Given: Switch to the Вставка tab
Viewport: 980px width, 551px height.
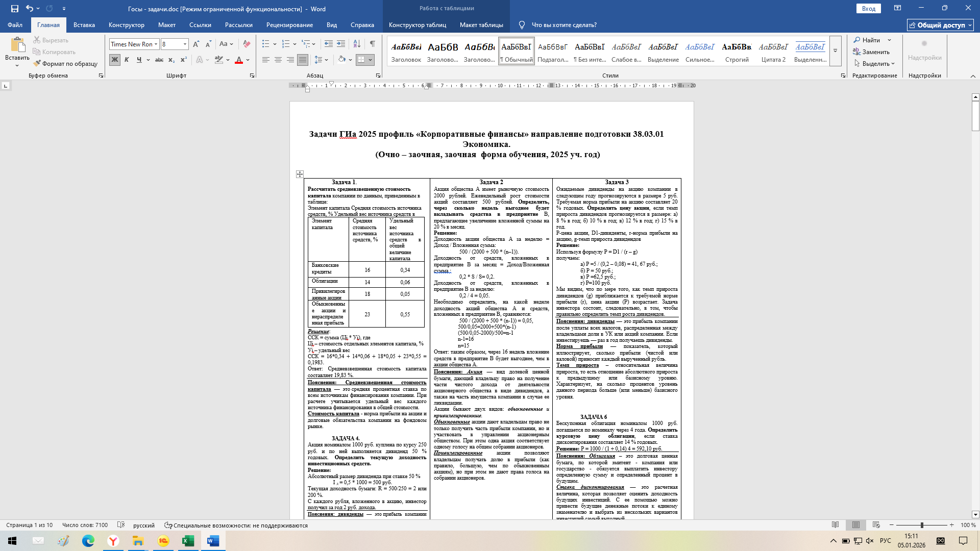Looking at the screenshot, I should pyautogui.click(x=84, y=24).
